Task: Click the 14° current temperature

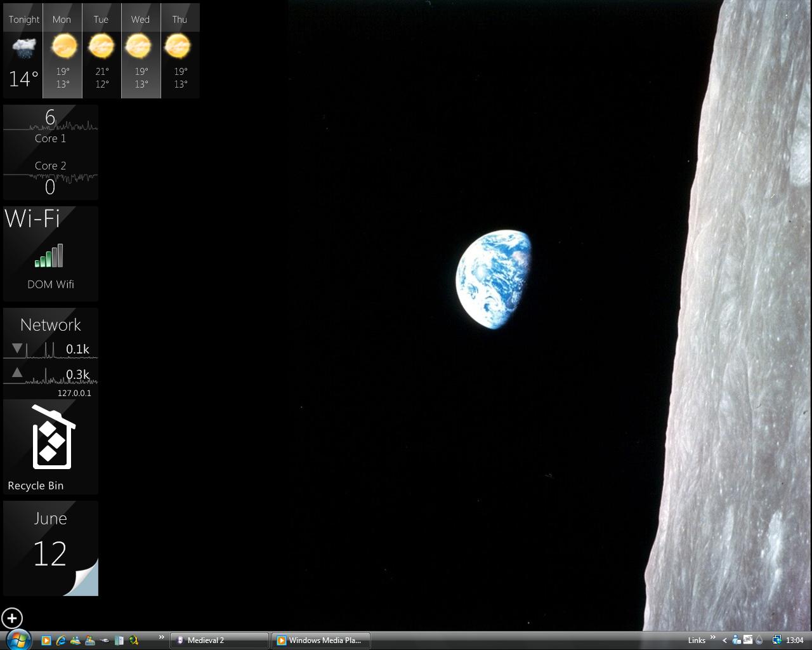Action: 23,79
